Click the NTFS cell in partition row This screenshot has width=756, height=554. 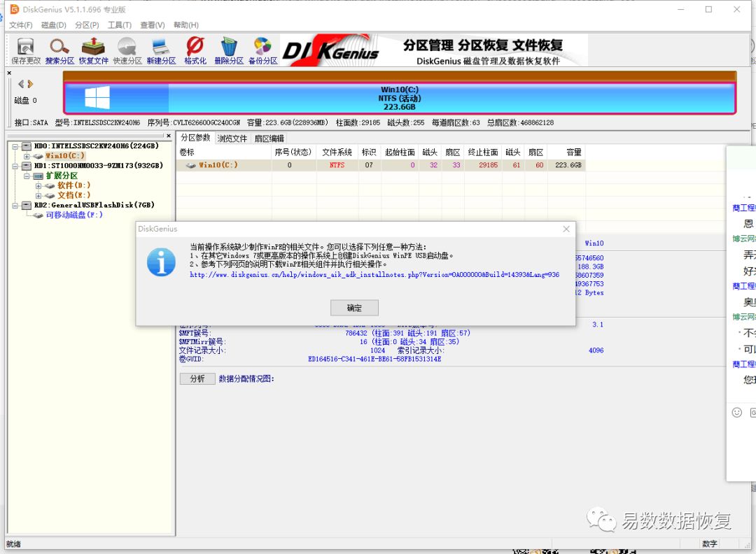coord(337,165)
